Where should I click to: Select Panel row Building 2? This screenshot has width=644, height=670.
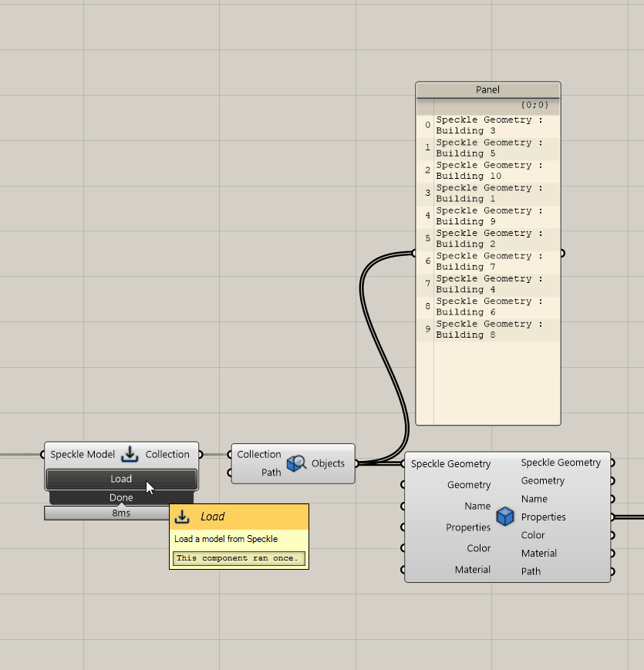coord(488,238)
